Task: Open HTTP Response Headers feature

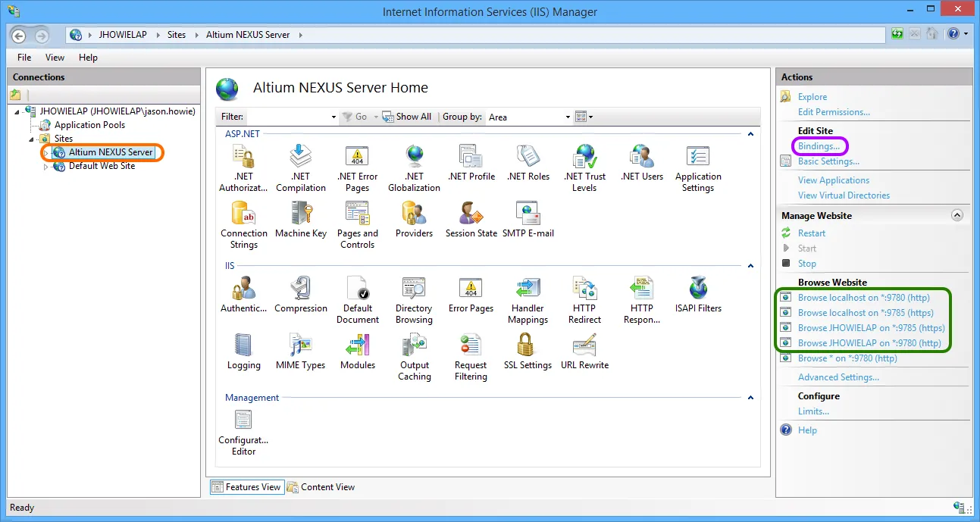Action: [x=641, y=300]
